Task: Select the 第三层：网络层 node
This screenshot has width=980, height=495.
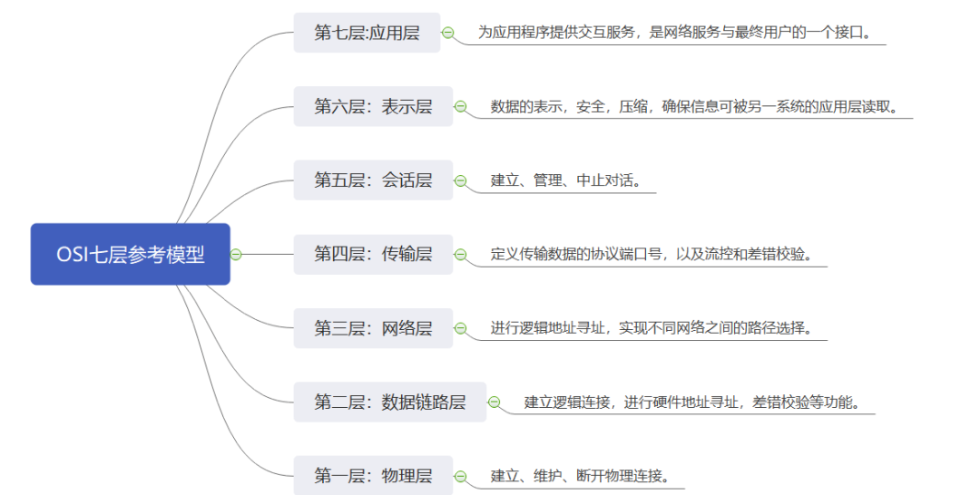Action: point(373,327)
